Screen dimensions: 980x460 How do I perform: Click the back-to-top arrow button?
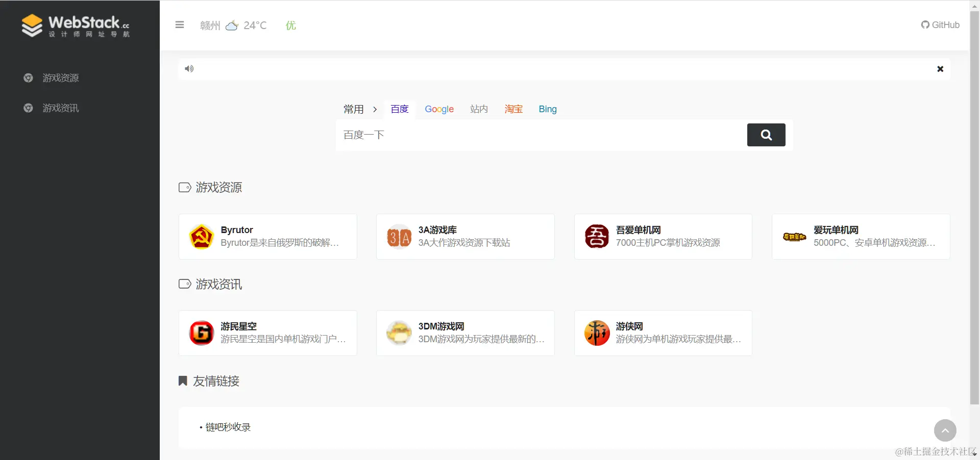click(945, 430)
